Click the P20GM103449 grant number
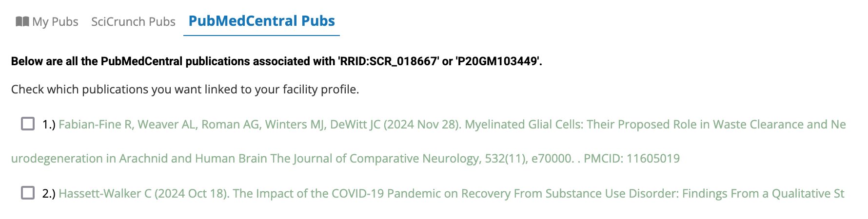This screenshot has width=868, height=219. [498, 62]
